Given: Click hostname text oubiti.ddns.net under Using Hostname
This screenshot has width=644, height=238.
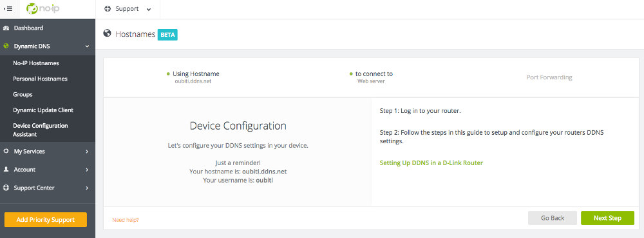Looking at the screenshot, I should [x=193, y=81].
